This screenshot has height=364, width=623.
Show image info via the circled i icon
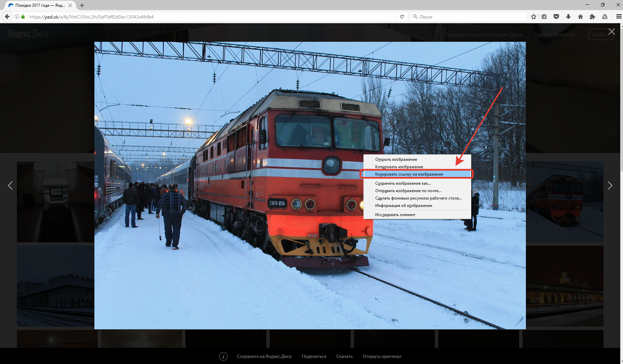(x=223, y=356)
